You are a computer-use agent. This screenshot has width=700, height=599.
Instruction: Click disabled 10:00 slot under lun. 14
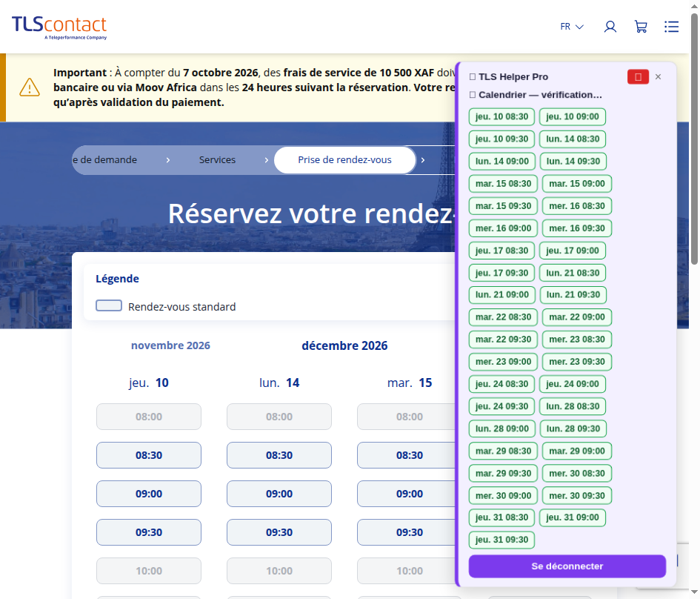(279, 570)
